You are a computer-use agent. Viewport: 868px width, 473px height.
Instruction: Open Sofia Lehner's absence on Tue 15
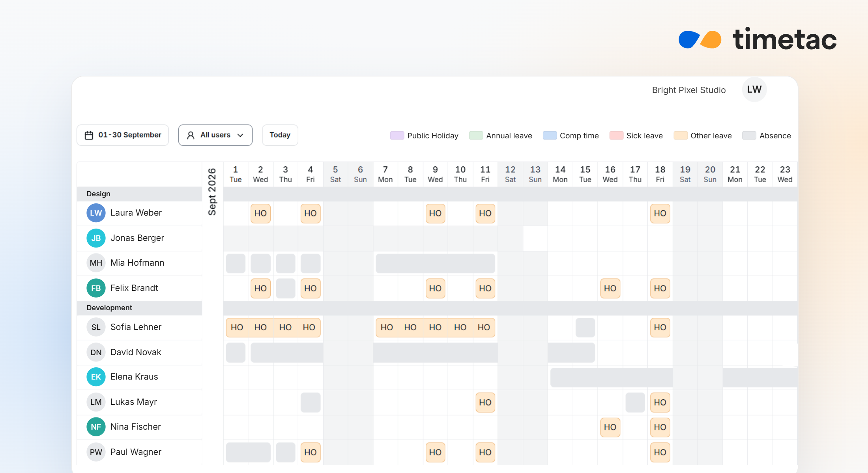(x=585, y=328)
